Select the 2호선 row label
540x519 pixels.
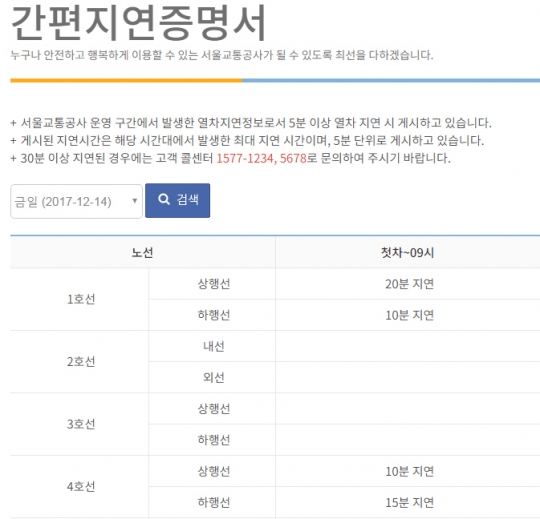tap(81, 362)
